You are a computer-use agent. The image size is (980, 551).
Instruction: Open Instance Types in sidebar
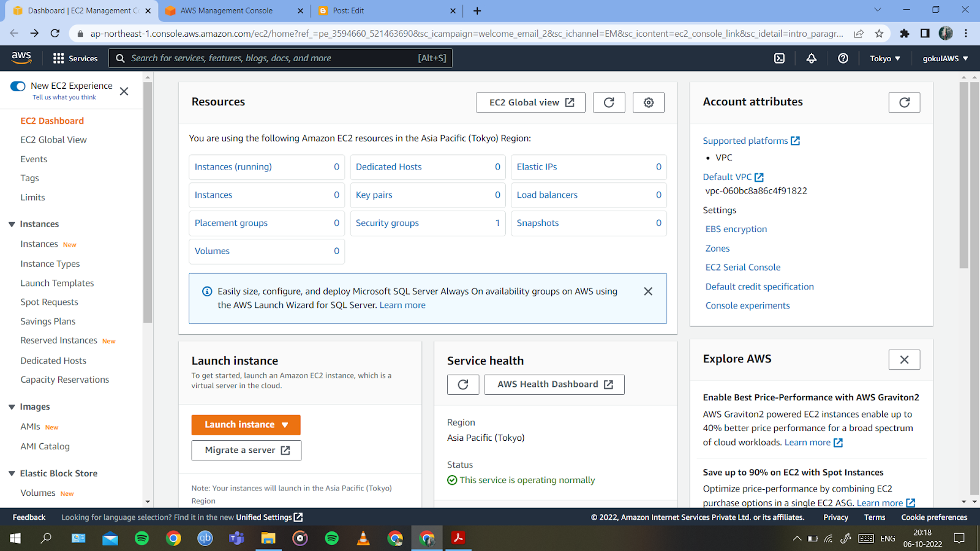point(50,264)
